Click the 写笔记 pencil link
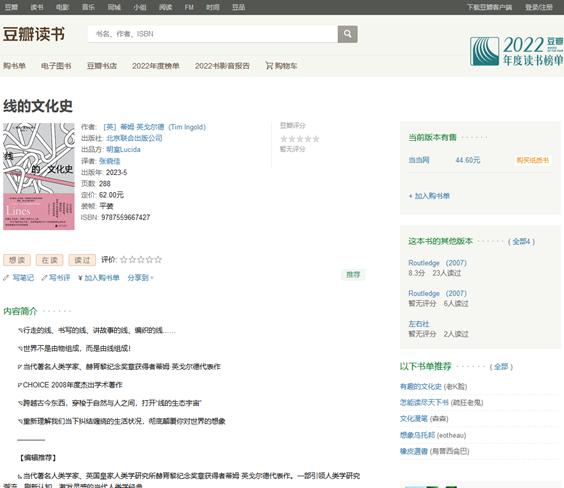This screenshot has height=488, width=564. [x=19, y=277]
